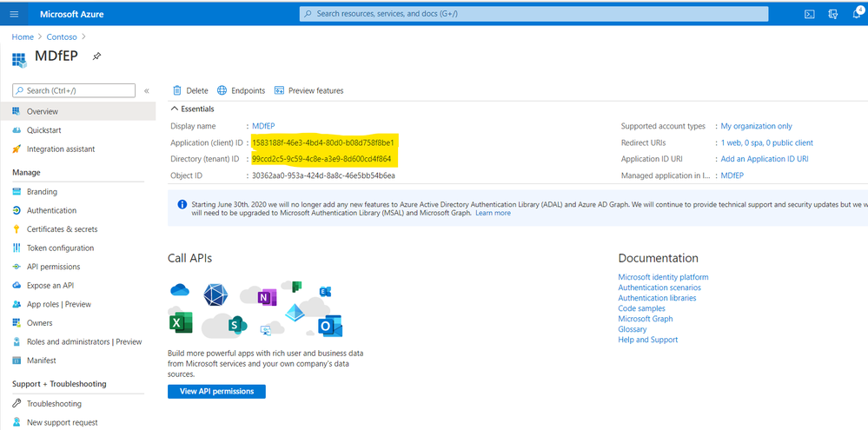Click the Excel icon in Call APIs
The image size is (868, 430).
pos(181,322)
